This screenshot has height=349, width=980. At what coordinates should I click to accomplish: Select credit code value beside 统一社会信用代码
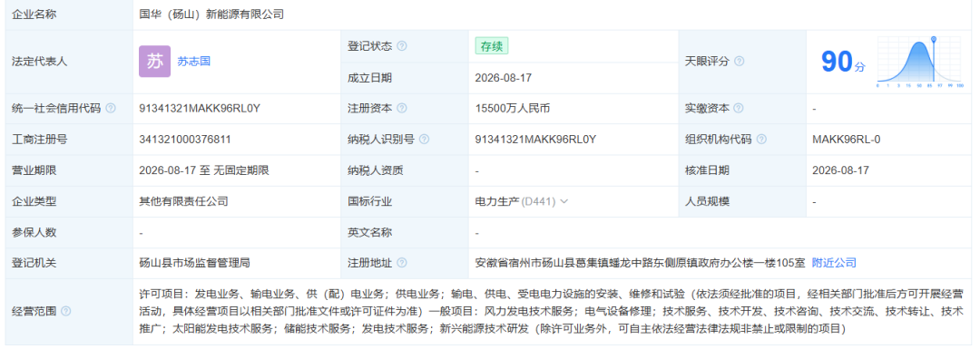click(200, 108)
